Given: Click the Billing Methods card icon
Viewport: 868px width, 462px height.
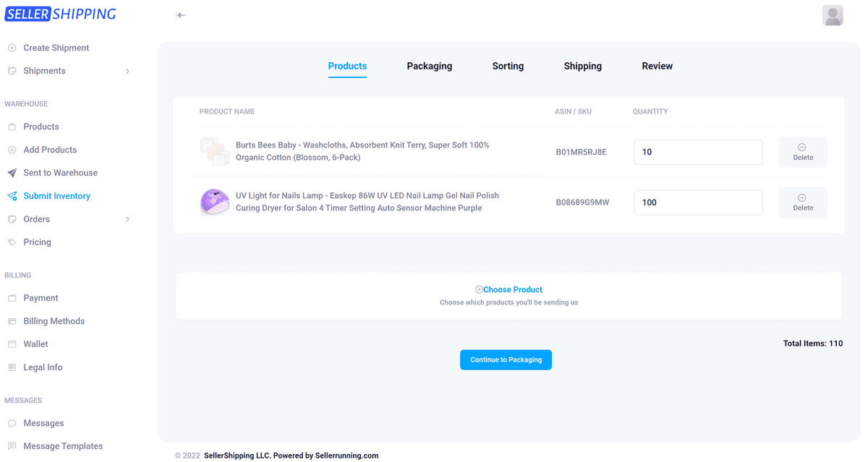Looking at the screenshot, I should point(12,321).
